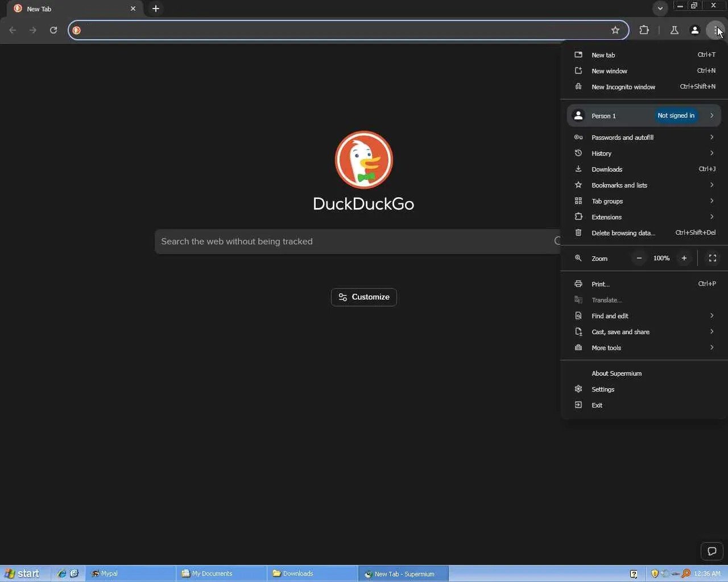Screen dimensions: 728x582
Task: Expand the History submenu arrow
Action: tap(712, 153)
